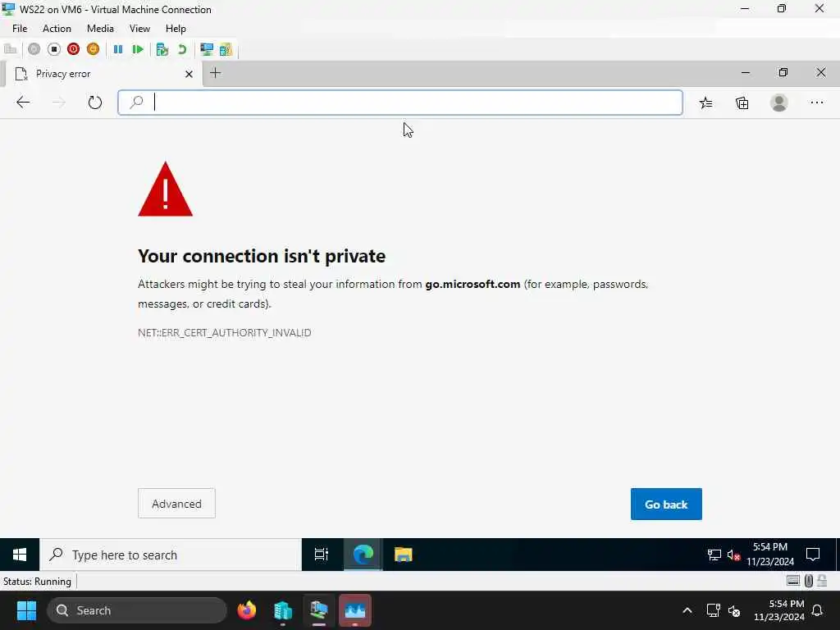
Task: Open the File menu
Action: (x=20, y=29)
